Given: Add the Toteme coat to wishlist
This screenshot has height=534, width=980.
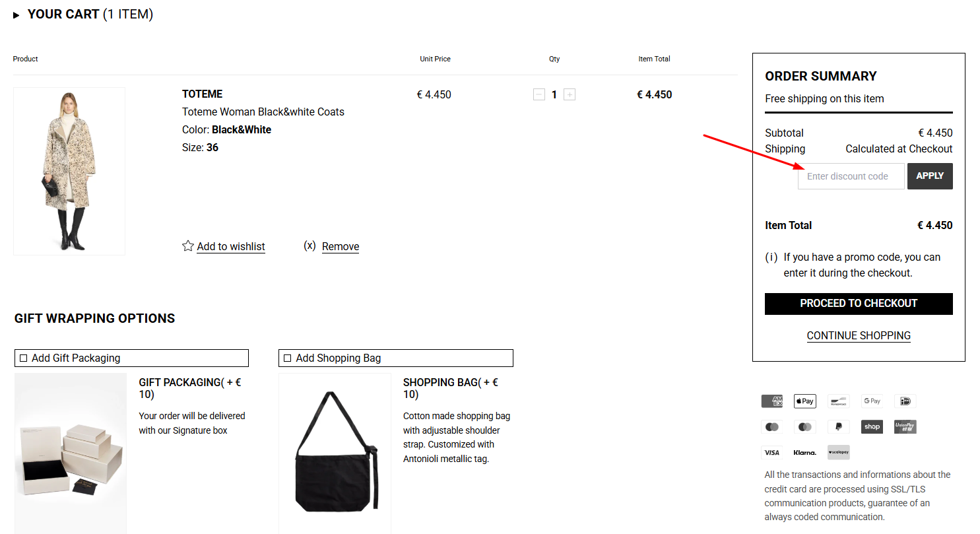Looking at the screenshot, I should pyautogui.click(x=230, y=246).
